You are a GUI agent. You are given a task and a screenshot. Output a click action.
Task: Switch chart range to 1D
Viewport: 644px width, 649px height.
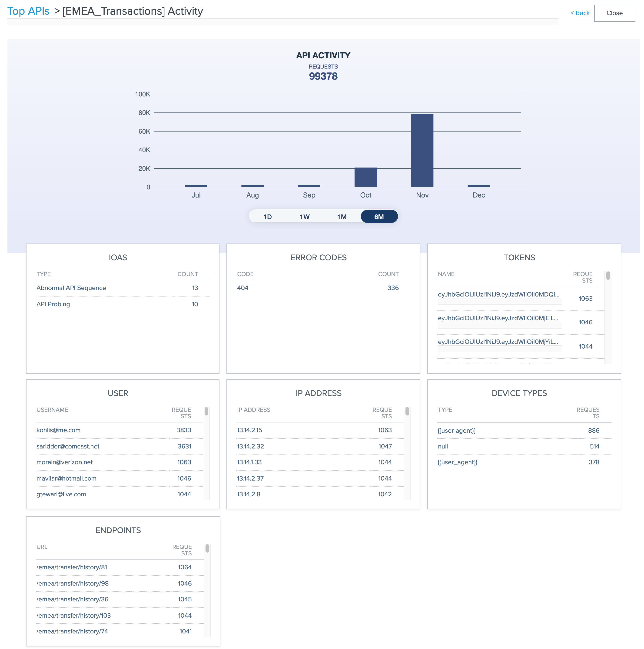(x=267, y=217)
